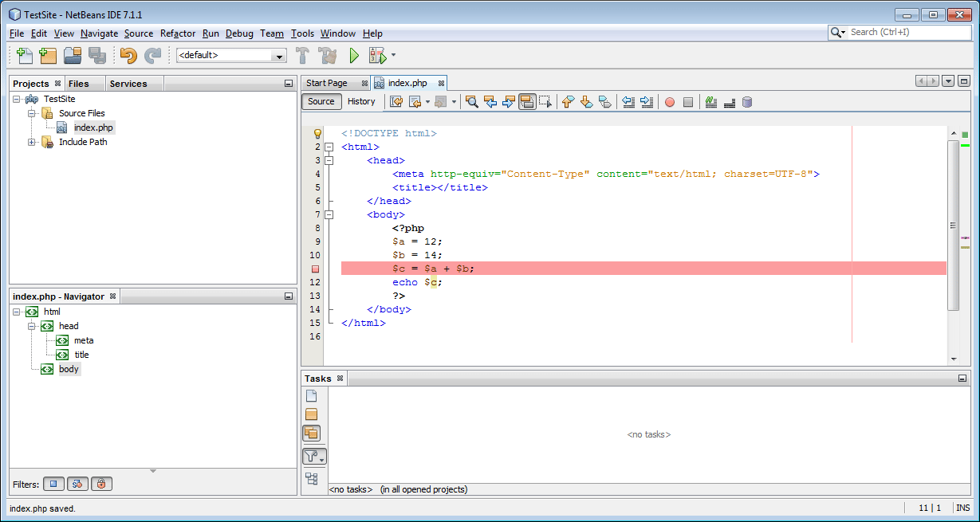Click the database cylinder icon in editor toolbar
980x522 pixels.
click(x=747, y=101)
